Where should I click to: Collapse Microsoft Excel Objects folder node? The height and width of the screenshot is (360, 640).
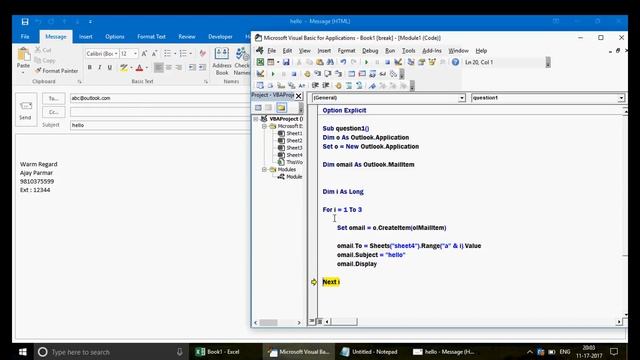[264, 126]
